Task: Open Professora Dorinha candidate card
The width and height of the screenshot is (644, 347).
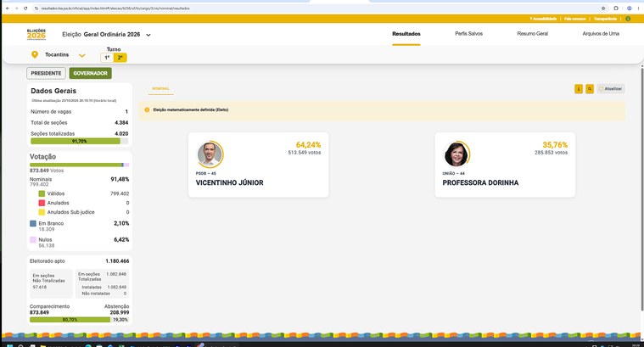Action: click(x=505, y=165)
